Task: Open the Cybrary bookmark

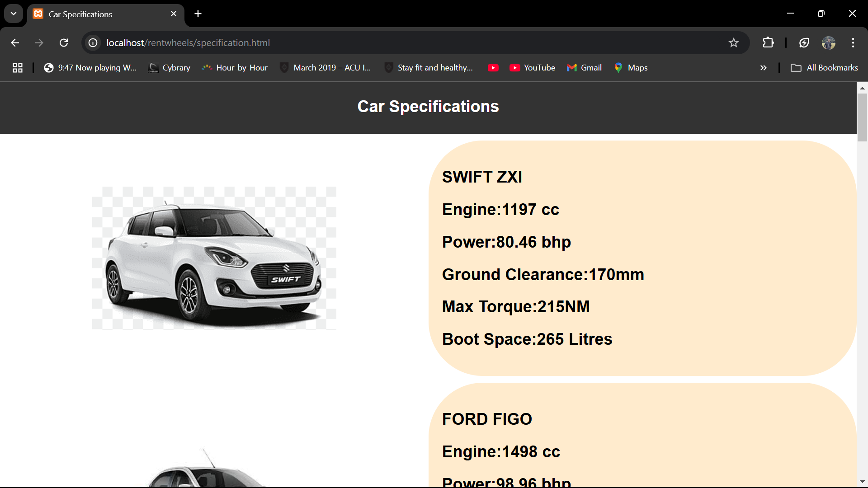Action: 170,68
